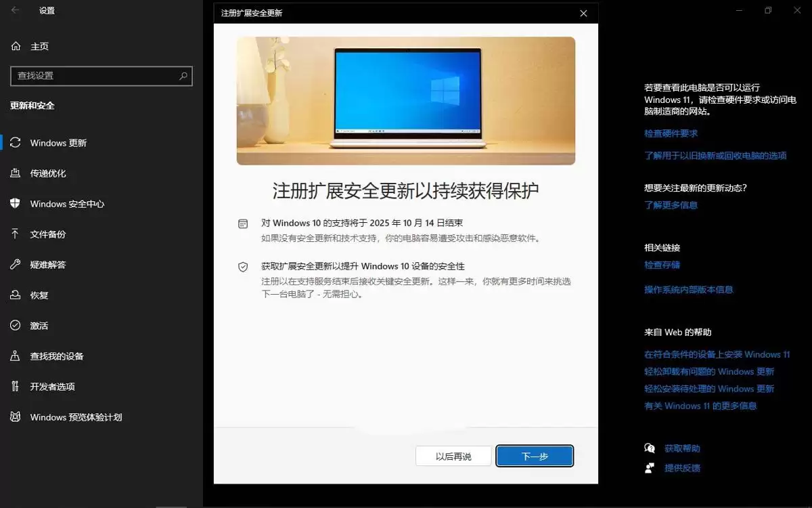This screenshot has width=812, height=508.
Task: Click the 获取帮助 link
Action: (682, 448)
